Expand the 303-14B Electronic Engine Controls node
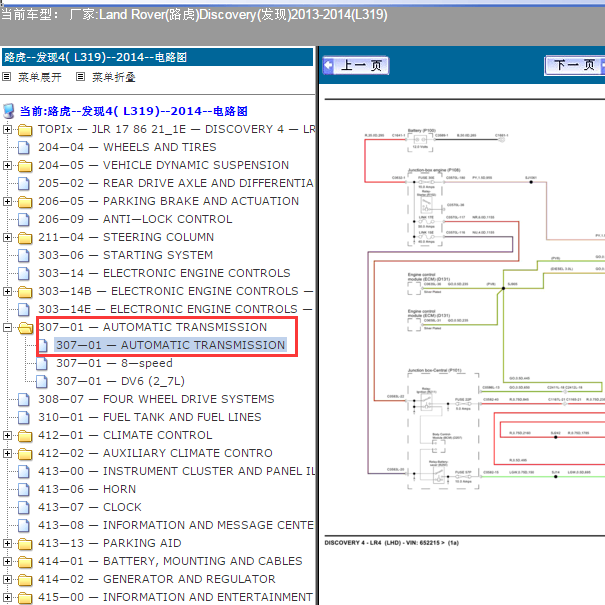 [7, 291]
